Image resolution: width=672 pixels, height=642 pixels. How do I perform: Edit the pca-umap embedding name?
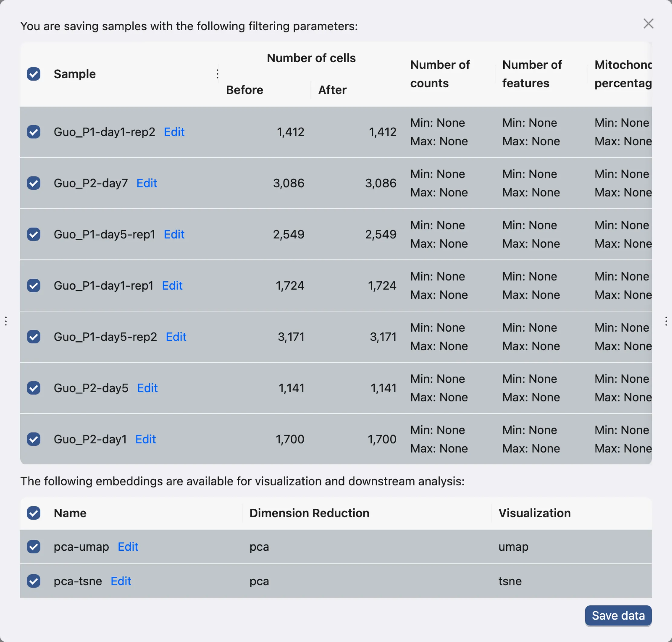tap(128, 546)
